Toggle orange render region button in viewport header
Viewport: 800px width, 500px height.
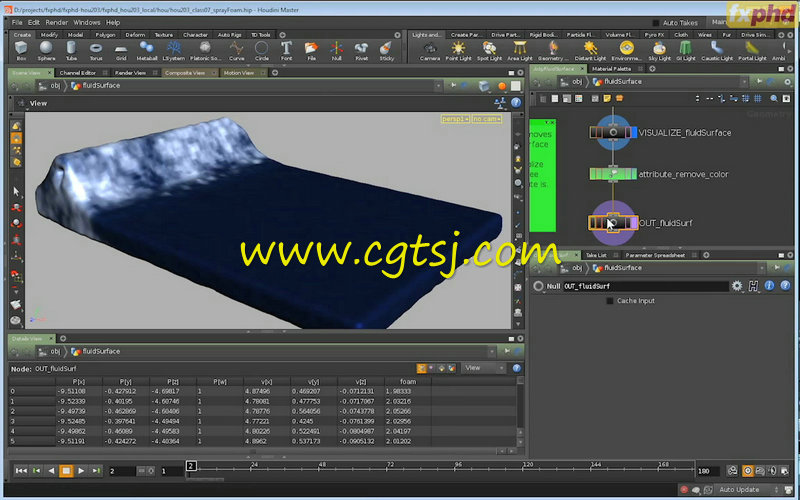pyautogui.click(x=502, y=86)
